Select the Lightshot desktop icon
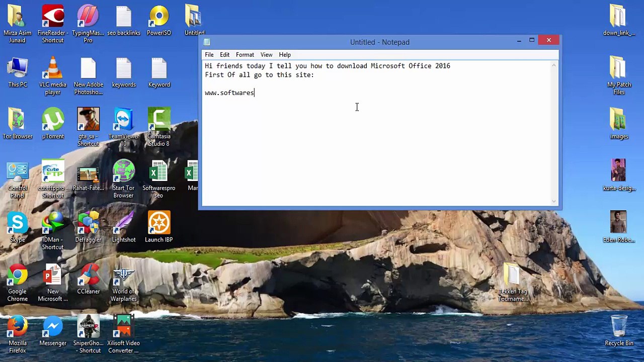This screenshot has height=362, width=644. click(x=124, y=227)
